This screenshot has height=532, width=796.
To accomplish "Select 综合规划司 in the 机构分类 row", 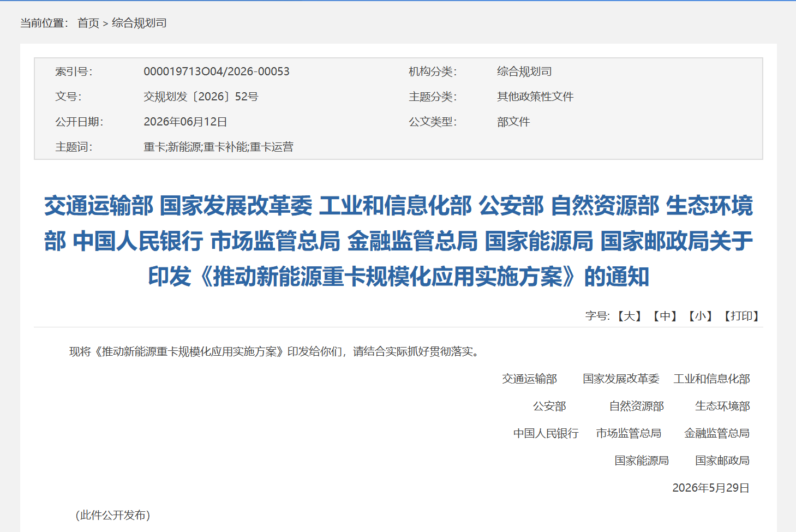I will pos(524,71).
